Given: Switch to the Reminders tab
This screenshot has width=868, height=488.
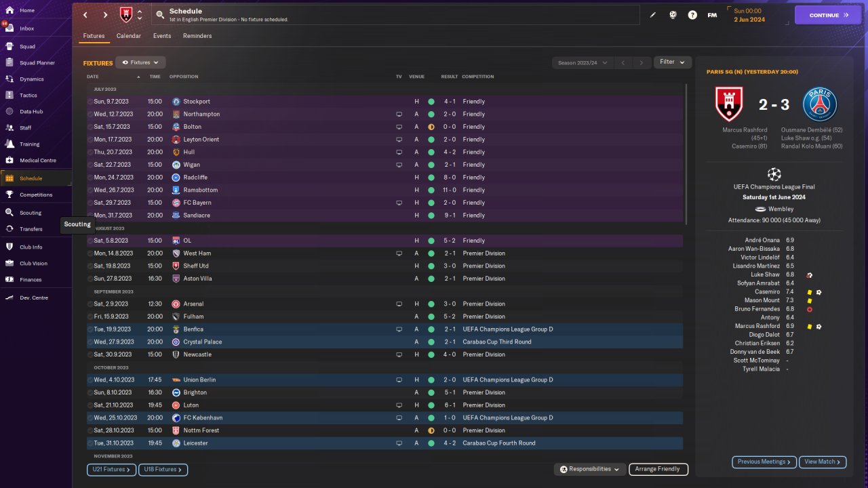Looking at the screenshot, I should (x=197, y=36).
